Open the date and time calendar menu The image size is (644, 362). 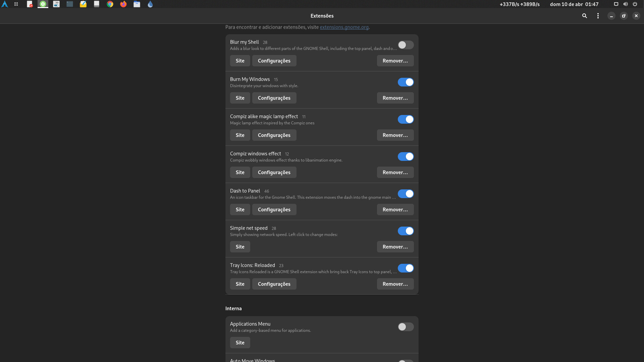(x=574, y=4)
